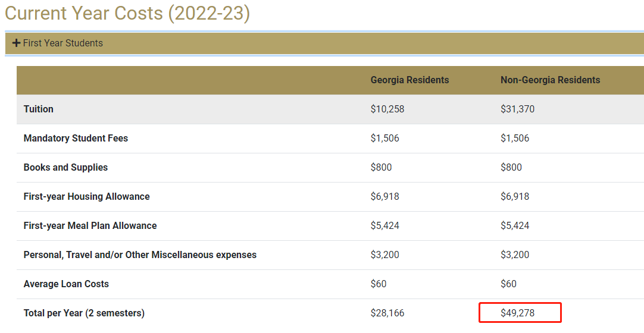
Task: Click the plus icon beside First Year Students
Action: pyautogui.click(x=16, y=43)
